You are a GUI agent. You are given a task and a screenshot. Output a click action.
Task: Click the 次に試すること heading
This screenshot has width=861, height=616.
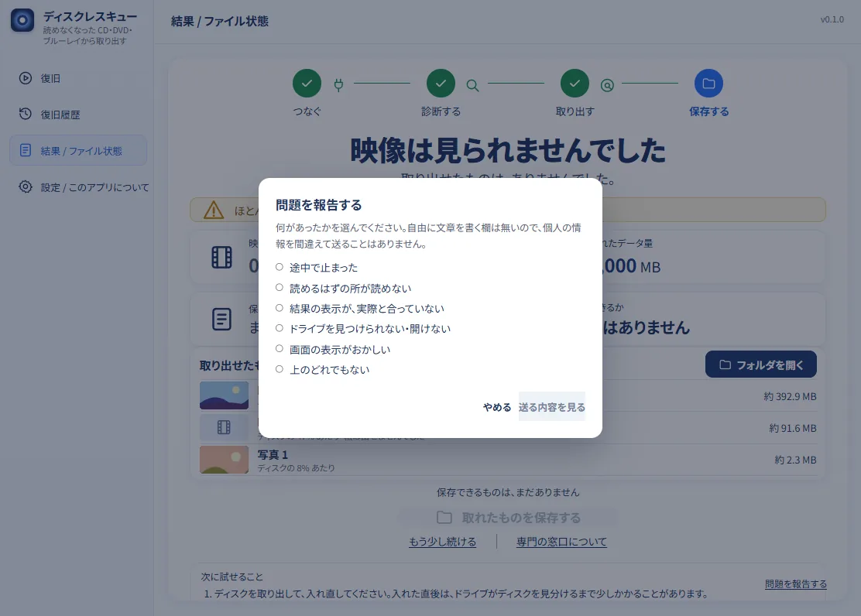[x=232, y=577]
